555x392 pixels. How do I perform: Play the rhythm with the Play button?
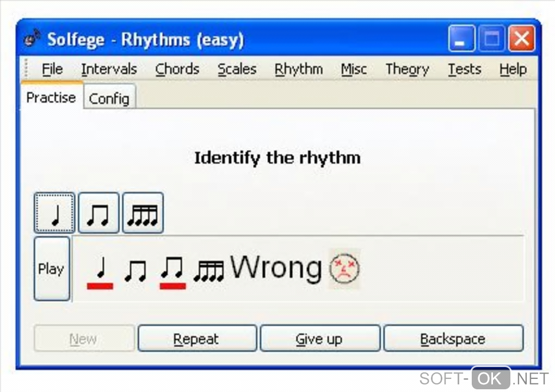click(52, 269)
